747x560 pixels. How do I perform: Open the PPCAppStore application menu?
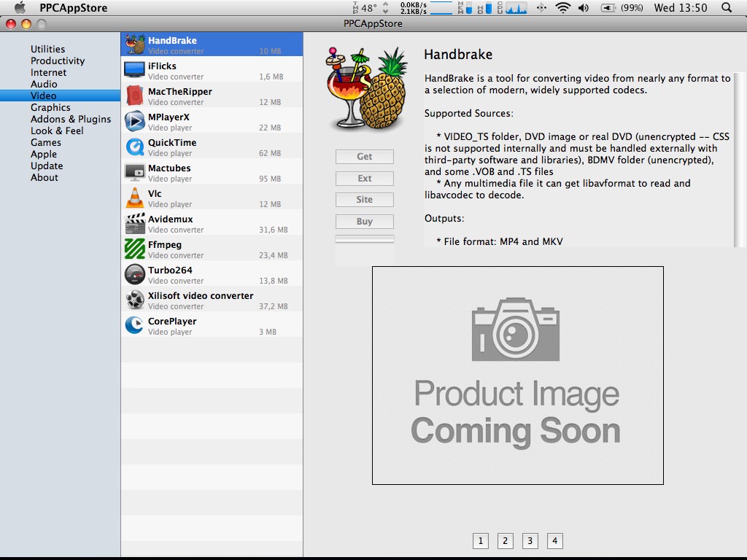(74, 7)
